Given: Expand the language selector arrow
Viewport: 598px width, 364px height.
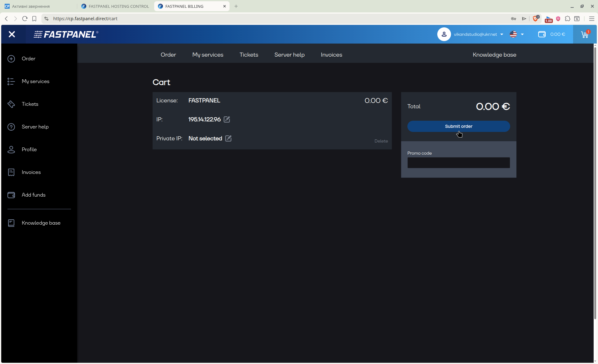Looking at the screenshot, I should 522,35.
